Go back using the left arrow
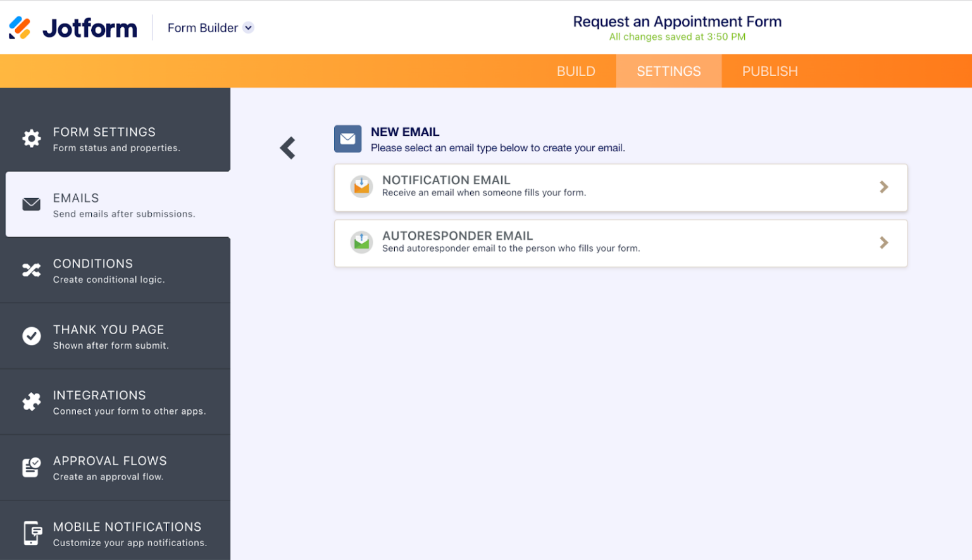The height and width of the screenshot is (560, 972). pyautogui.click(x=287, y=147)
